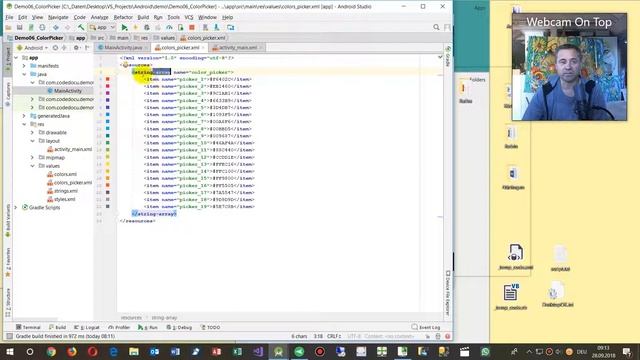Open the TODO tool window
640x360 pixels.
pos(210,327)
